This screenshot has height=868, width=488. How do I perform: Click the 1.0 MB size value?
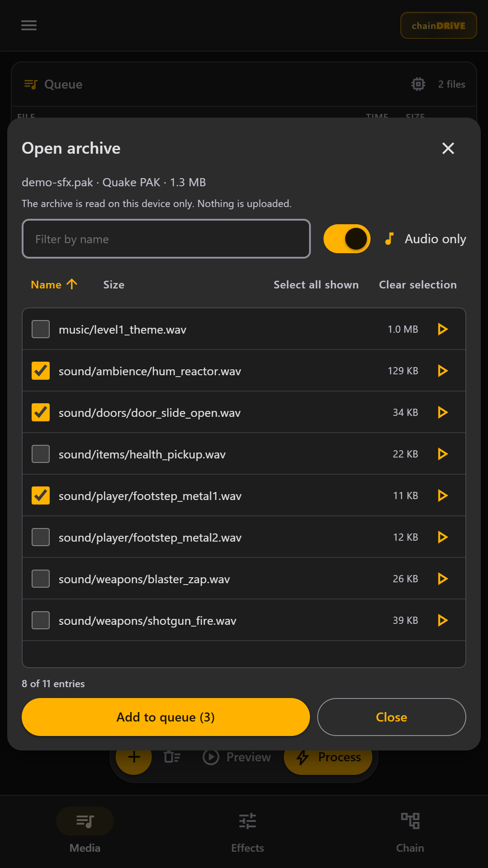point(403,329)
